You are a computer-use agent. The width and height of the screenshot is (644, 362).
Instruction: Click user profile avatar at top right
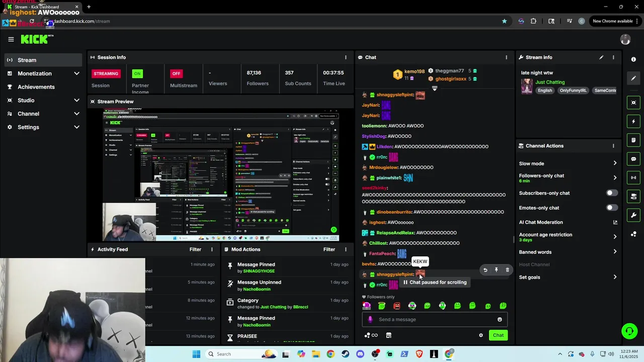pyautogui.click(x=625, y=40)
